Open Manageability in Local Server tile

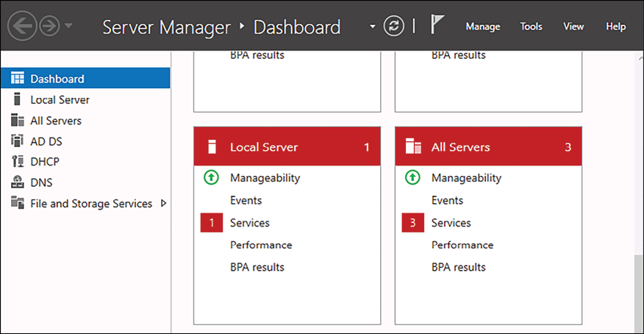pyautogui.click(x=265, y=178)
